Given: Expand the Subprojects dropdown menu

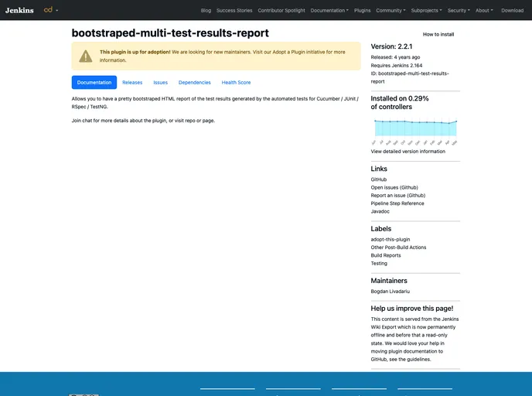Looking at the screenshot, I should 426,11.
